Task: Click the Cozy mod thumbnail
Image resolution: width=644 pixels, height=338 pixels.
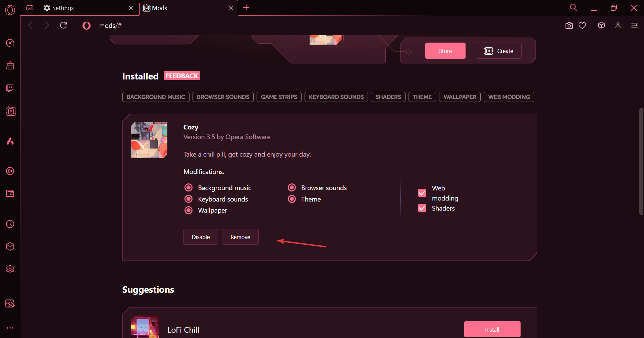Action: [149, 140]
